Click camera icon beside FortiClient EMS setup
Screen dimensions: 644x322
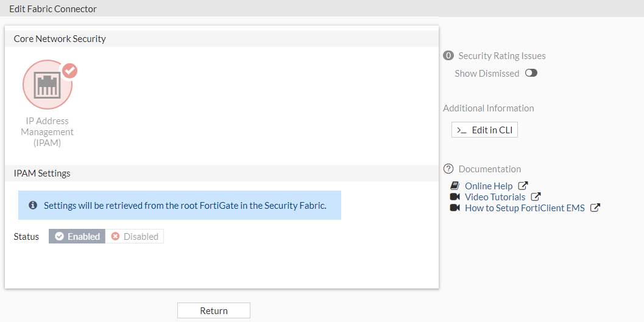(455, 208)
